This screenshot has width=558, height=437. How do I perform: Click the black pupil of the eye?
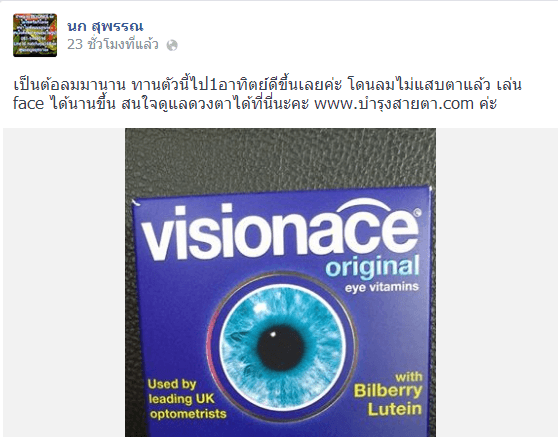tap(281, 348)
